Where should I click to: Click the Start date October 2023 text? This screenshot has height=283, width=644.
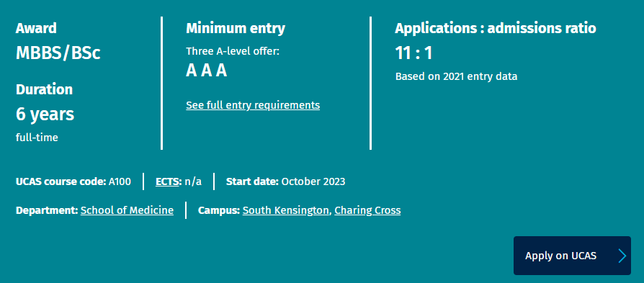coord(285,181)
